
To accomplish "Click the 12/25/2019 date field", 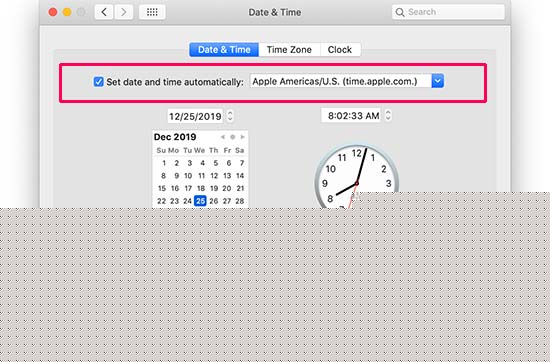I will tap(195, 116).
